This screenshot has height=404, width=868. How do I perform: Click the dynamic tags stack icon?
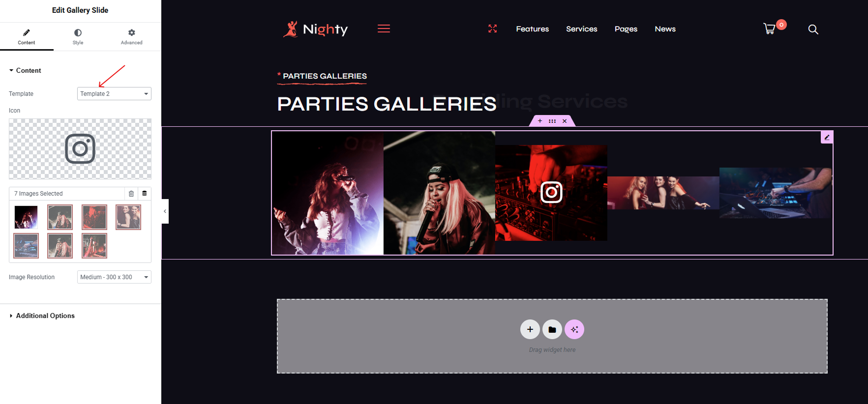pos(145,194)
